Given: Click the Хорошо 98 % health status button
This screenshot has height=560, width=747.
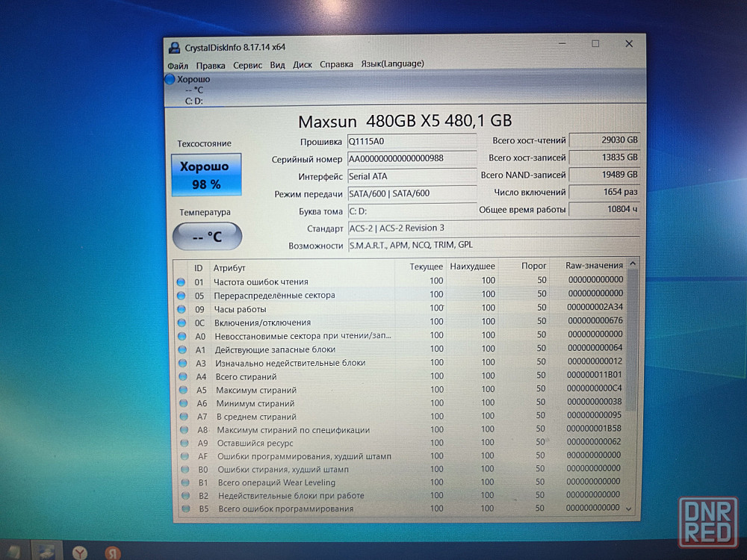Looking at the screenshot, I should click(206, 175).
